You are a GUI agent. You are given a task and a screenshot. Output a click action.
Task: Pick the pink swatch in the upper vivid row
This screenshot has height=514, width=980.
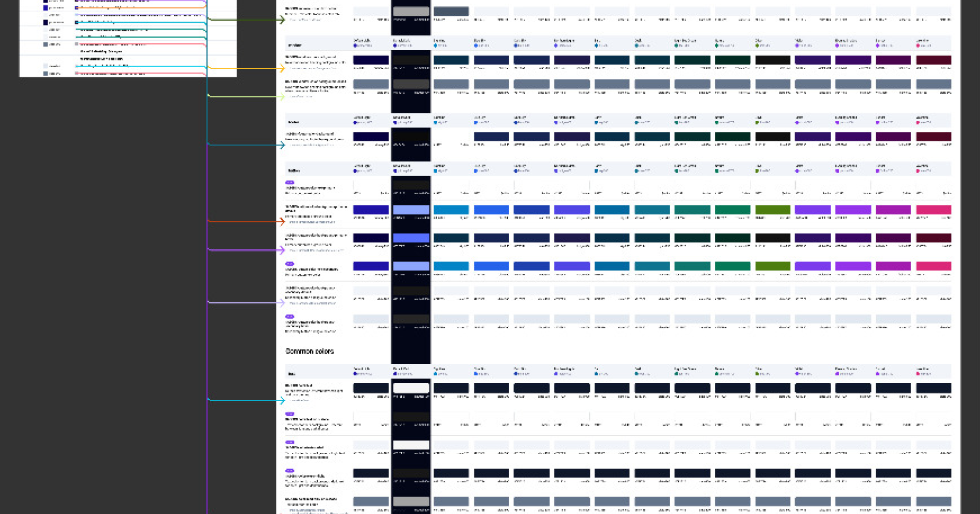(x=933, y=210)
